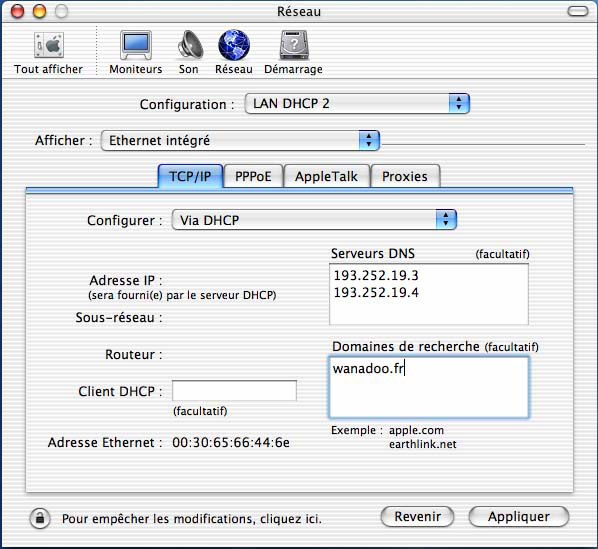Click the Revenir button
The width and height of the screenshot is (598, 549).
(x=418, y=517)
